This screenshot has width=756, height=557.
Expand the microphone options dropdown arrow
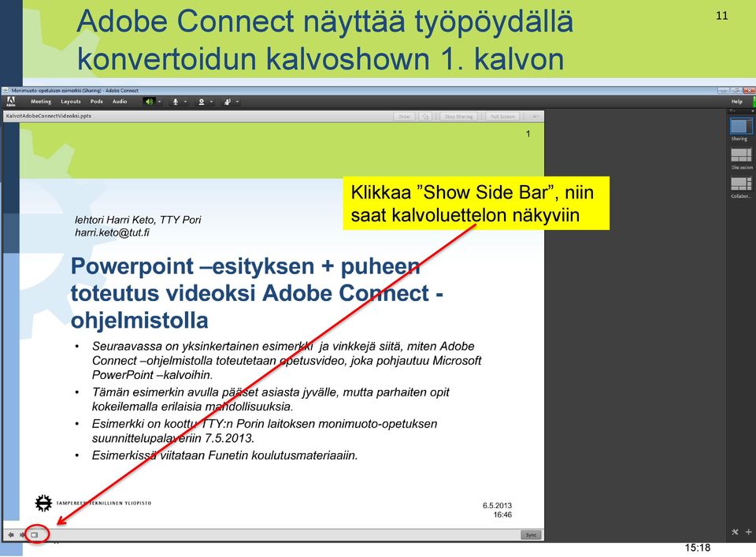(x=185, y=102)
